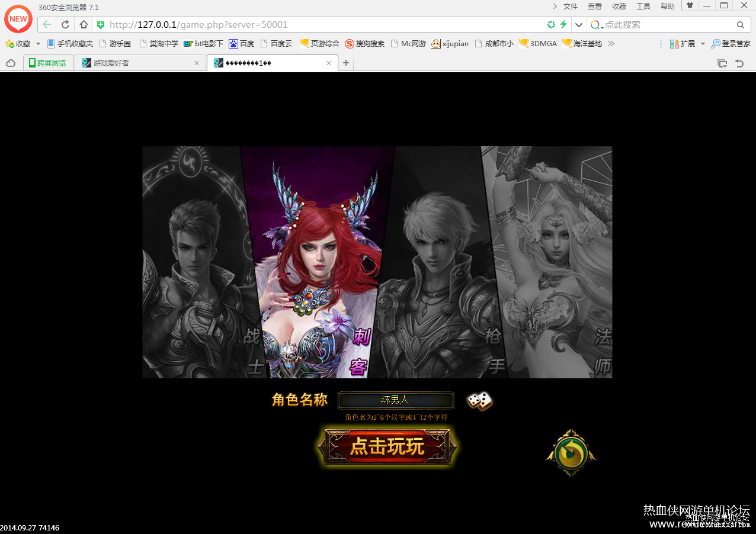Click the green circular arrows icon in address bar

[552, 25]
